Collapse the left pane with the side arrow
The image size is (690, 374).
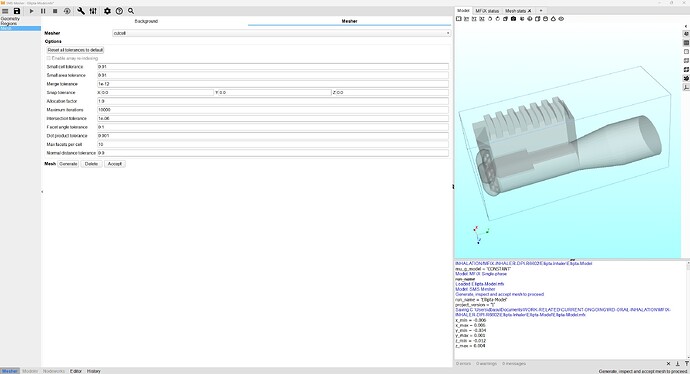click(x=42, y=191)
